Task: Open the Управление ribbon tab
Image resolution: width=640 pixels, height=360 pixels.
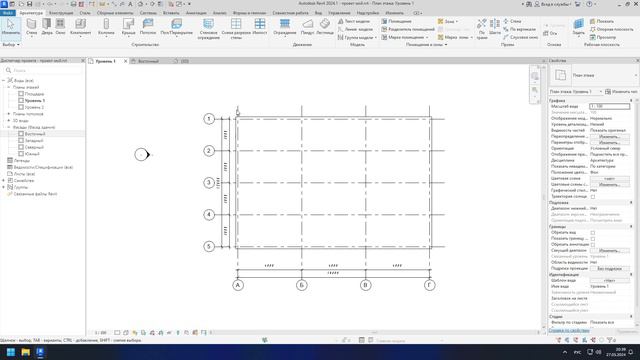Action: click(339, 13)
